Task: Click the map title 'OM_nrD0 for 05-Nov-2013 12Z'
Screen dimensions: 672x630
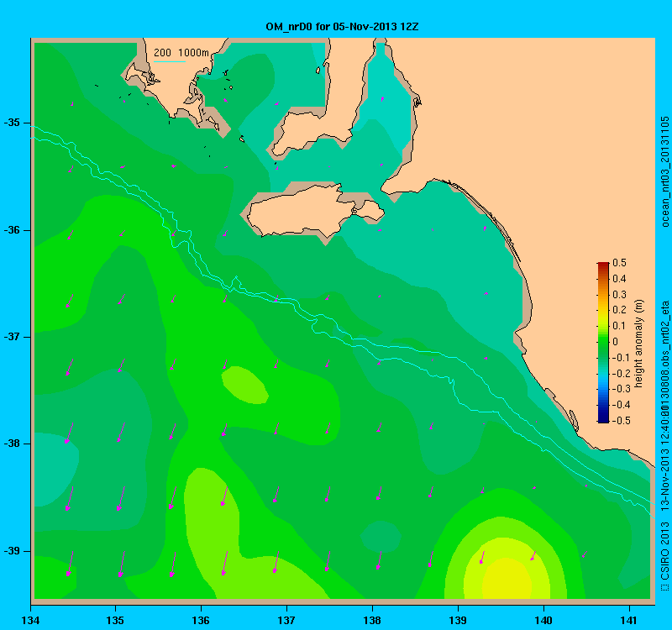Action: tap(342, 27)
